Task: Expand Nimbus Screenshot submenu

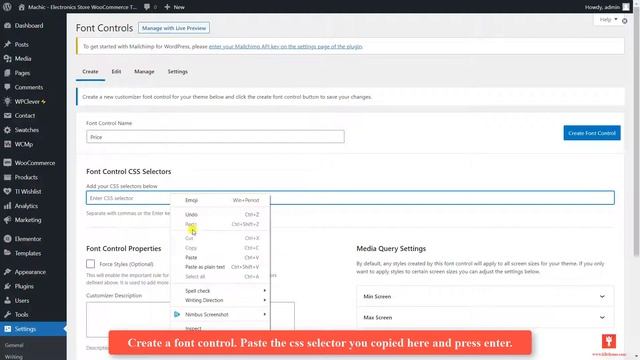Action: point(220,314)
